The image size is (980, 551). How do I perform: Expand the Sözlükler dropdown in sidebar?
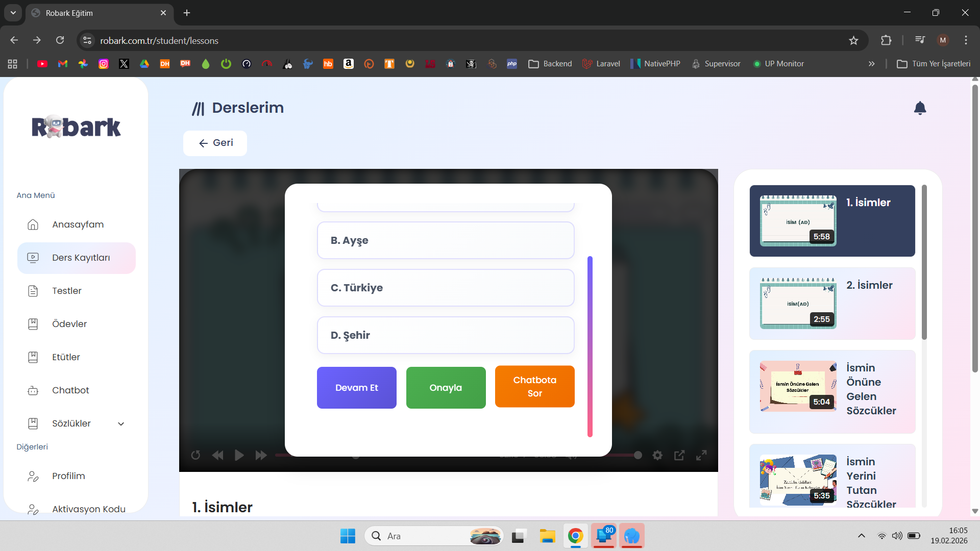pyautogui.click(x=121, y=423)
